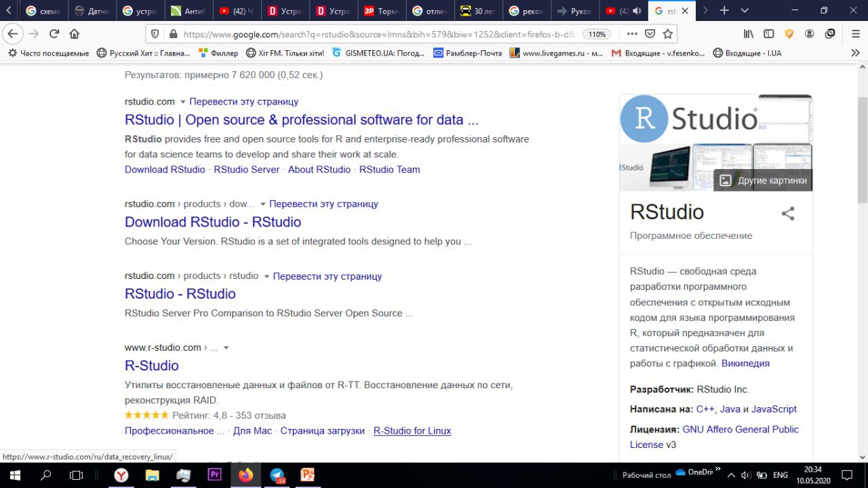Open C++ language link

click(x=705, y=409)
